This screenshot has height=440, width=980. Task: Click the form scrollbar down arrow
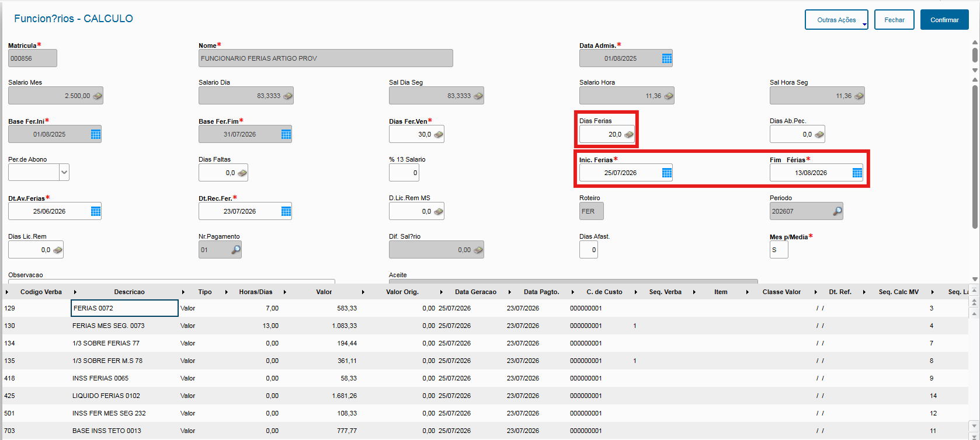(975, 279)
